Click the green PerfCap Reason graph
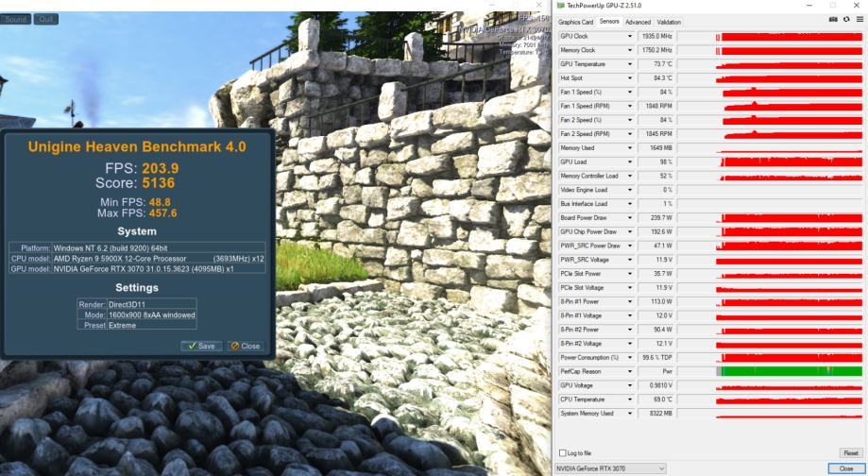Screen dimensions: 868x476 click(x=771, y=371)
